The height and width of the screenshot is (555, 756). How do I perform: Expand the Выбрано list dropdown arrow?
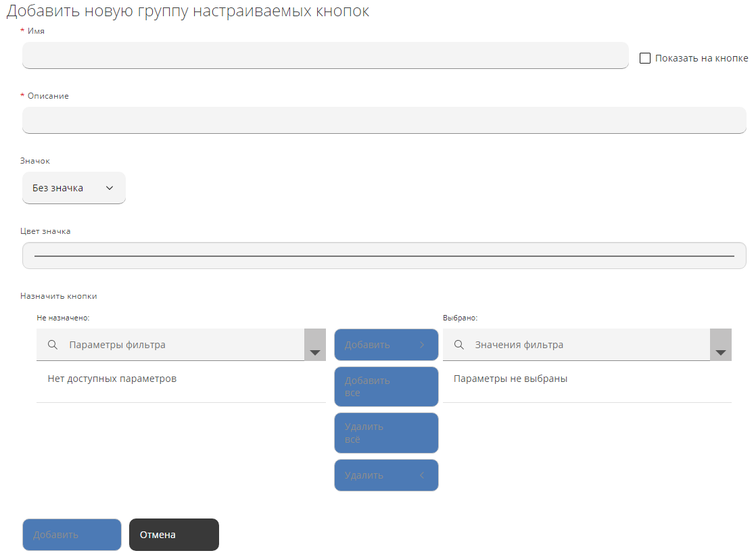[721, 345]
